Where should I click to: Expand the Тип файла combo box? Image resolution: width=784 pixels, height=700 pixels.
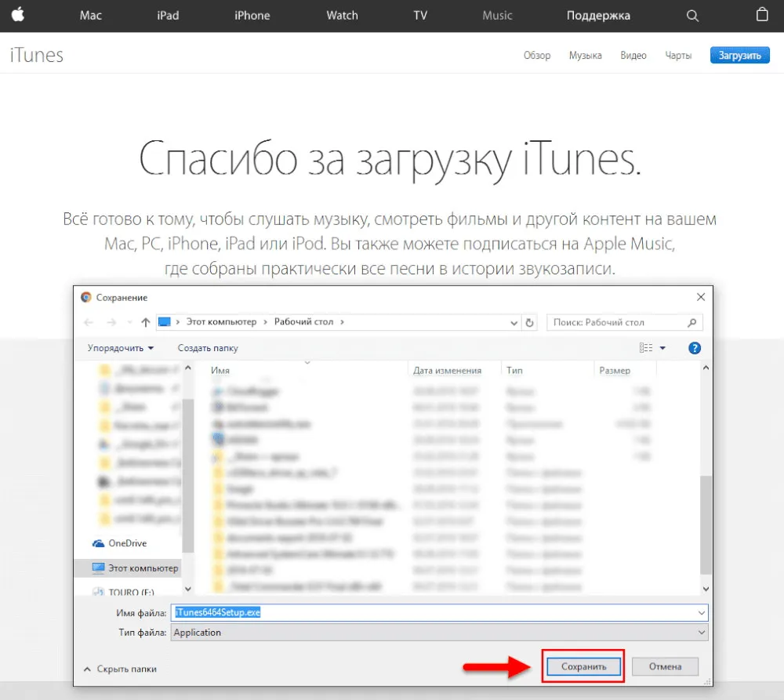click(701, 633)
